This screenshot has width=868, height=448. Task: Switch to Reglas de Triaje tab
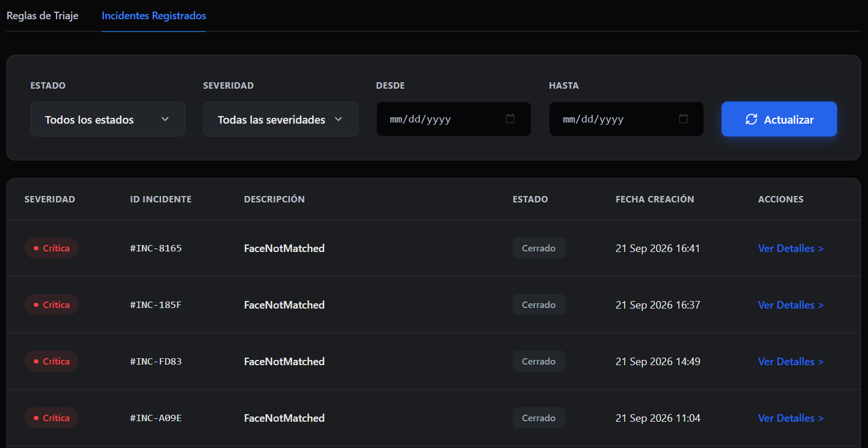(43, 16)
